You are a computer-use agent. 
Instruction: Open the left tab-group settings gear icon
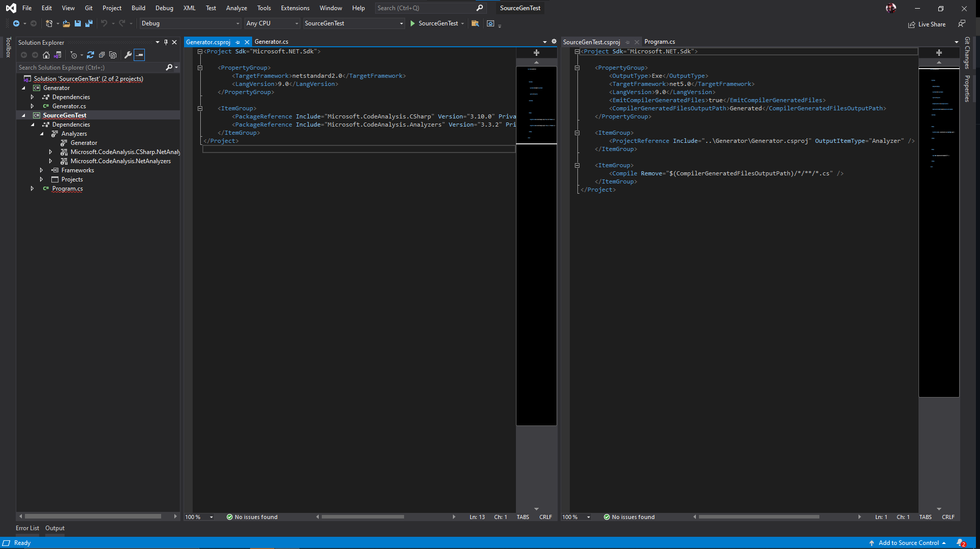[x=554, y=42]
